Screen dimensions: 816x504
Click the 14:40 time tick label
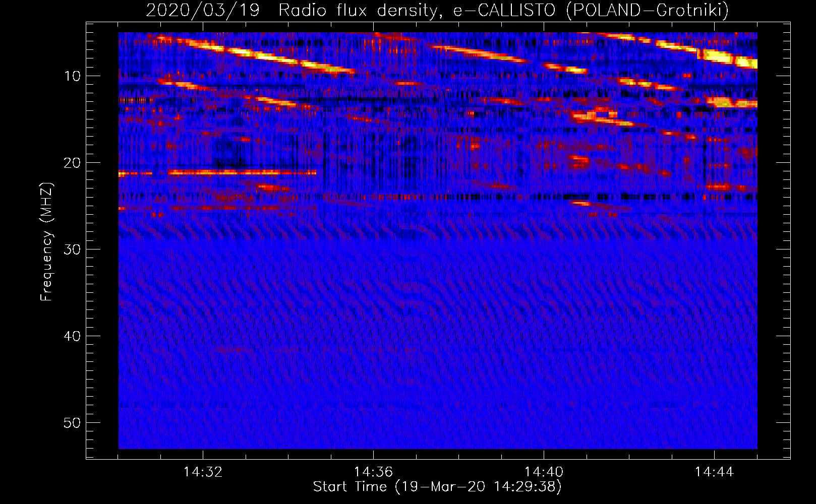(544, 472)
